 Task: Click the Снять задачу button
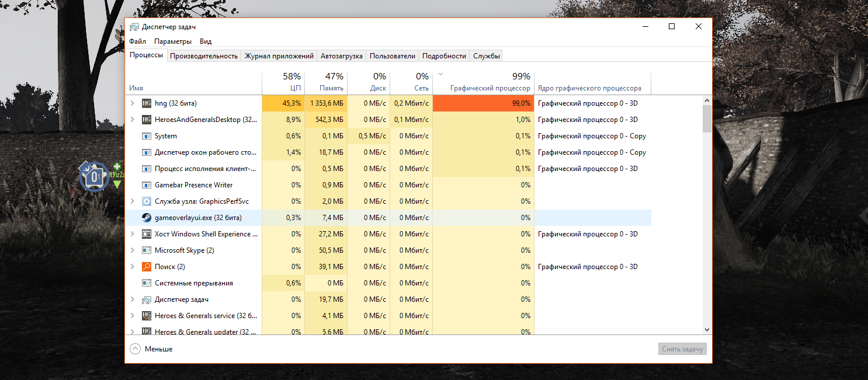[683, 349]
